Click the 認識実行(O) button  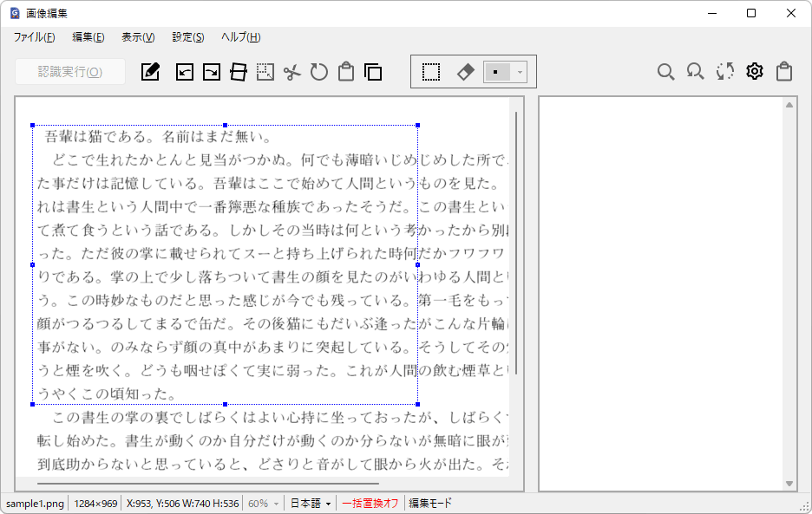tap(70, 71)
